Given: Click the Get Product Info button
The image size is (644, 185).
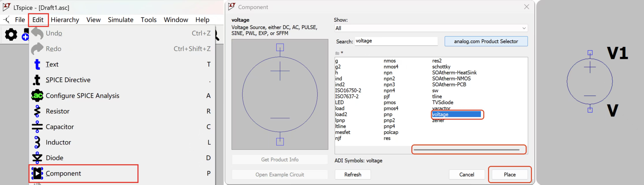Looking at the screenshot, I should click(x=280, y=159).
